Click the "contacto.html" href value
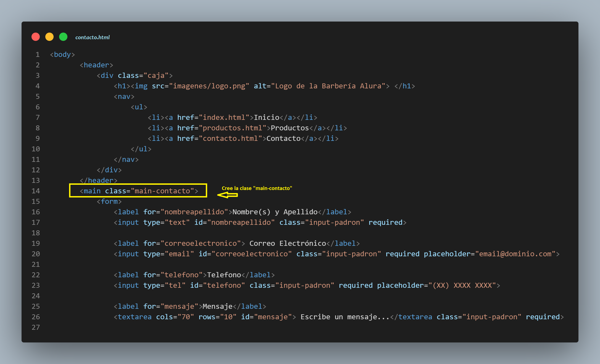Screen dimensions: 600x364 pyautogui.click(x=230, y=138)
